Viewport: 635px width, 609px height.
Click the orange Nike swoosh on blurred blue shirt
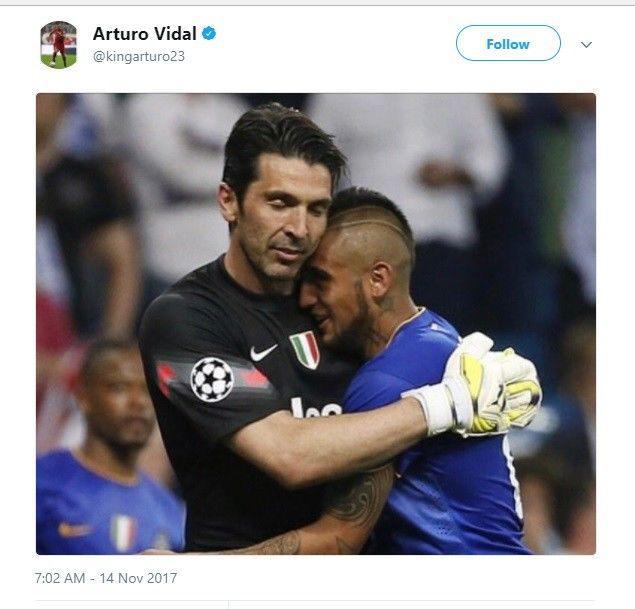coord(74,528)
